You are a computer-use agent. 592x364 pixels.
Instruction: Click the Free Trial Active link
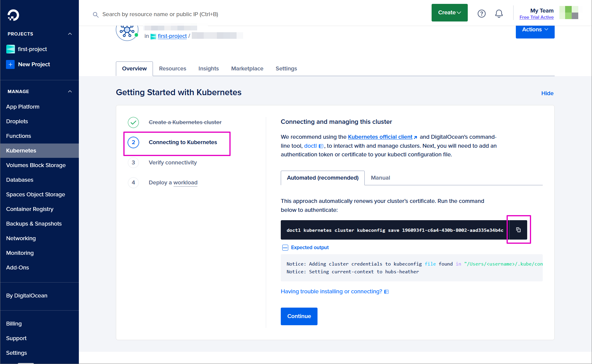[x=536, y=17]
